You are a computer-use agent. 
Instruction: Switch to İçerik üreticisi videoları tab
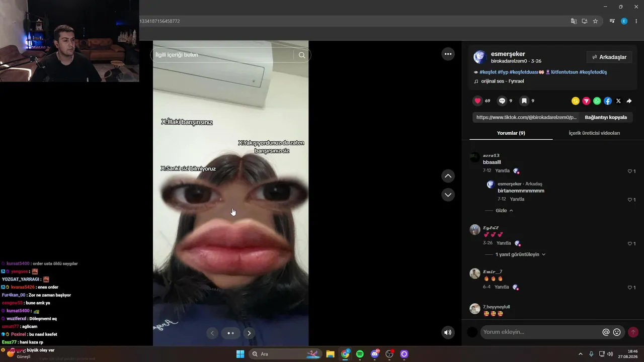coord(594,133)
